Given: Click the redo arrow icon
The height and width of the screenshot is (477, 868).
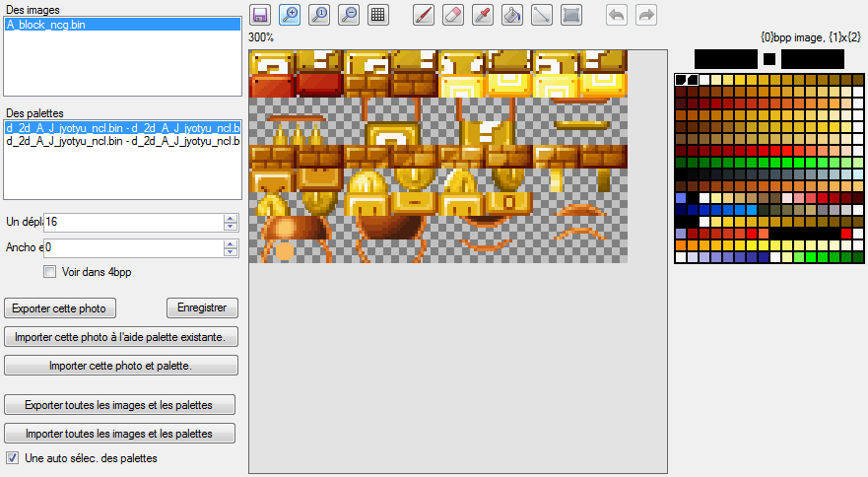Looking at the screenshot, I should click(x=646, y=15).
